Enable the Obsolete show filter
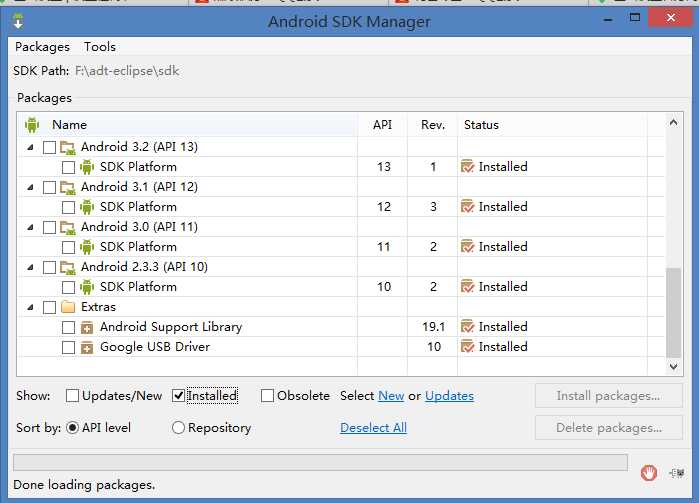Image resolution: width=699 pixels, height=503 pixels. [x=267, y=396]
